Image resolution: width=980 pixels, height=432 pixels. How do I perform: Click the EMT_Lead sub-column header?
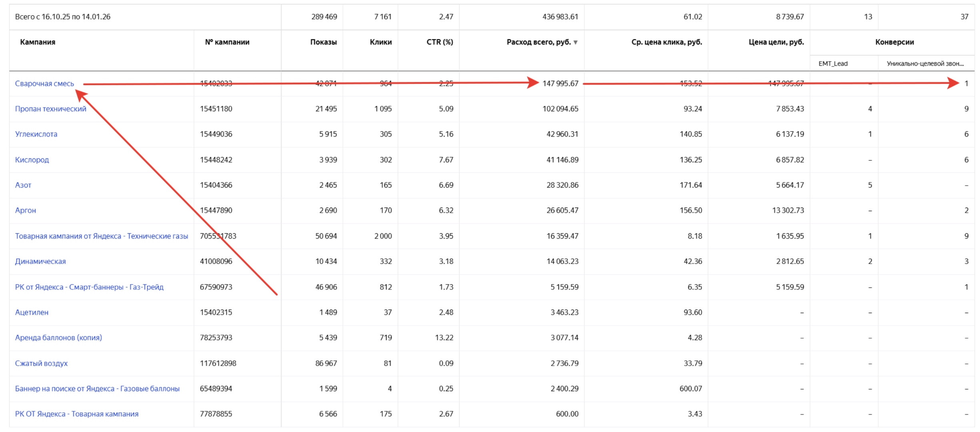coord(833,64)
